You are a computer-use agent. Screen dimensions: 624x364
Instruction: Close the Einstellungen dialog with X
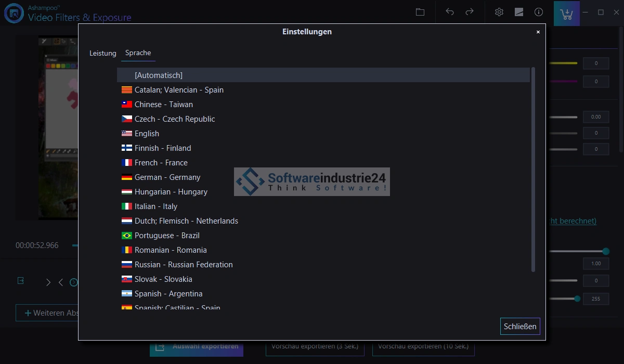[538, 32]
